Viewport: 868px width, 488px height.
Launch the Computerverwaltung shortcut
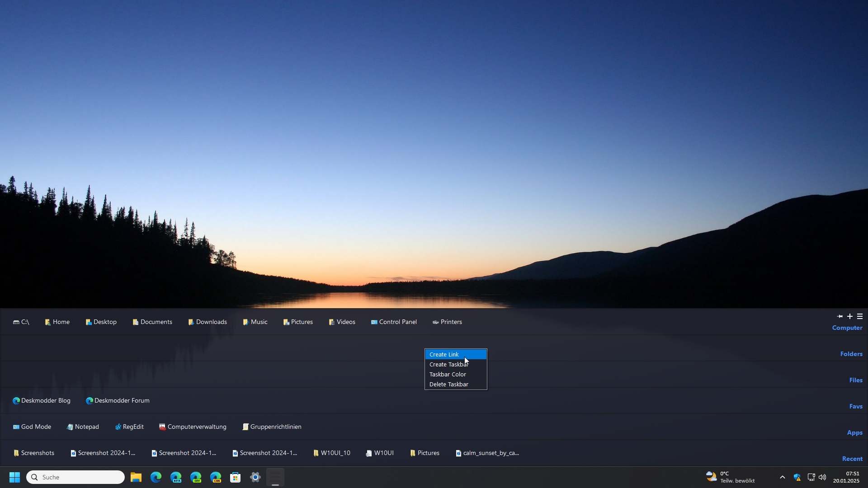coord(193,427)
